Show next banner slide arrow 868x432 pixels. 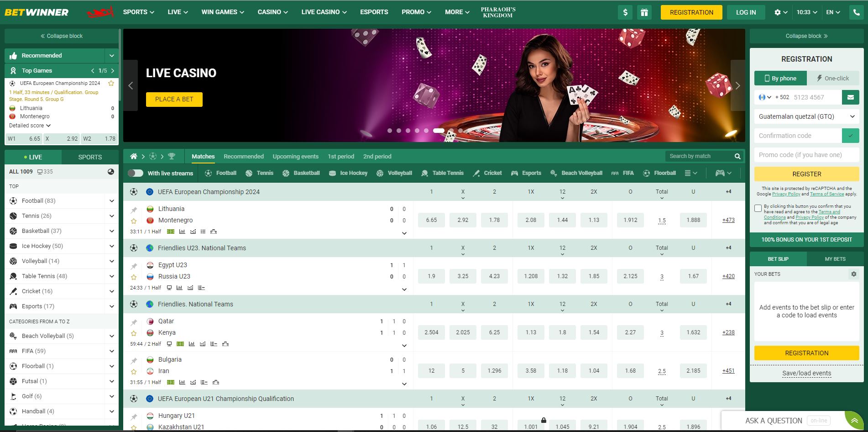pyautogui.click(x=737, y=85)
